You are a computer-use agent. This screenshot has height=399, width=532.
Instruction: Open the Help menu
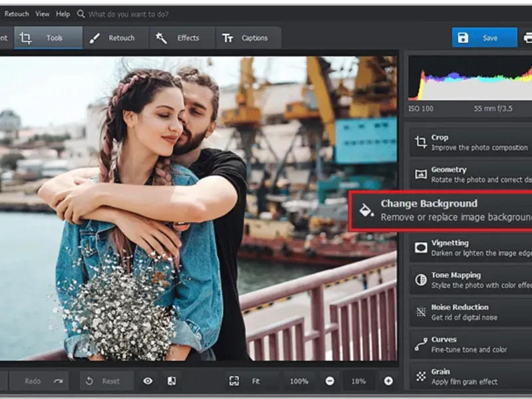63,14
